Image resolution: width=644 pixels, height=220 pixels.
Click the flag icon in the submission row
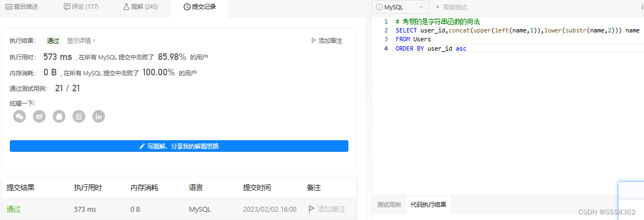tap(312, 209)
